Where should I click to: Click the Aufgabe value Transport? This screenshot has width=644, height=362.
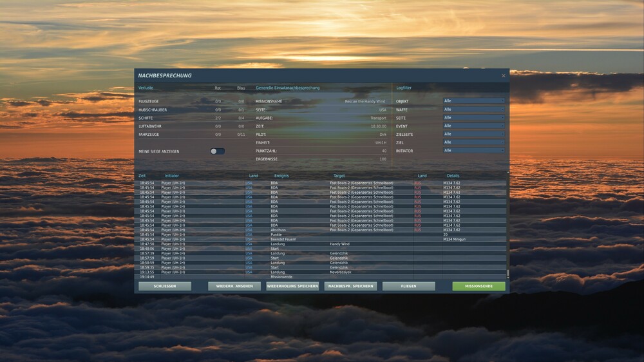coord(378,118)
